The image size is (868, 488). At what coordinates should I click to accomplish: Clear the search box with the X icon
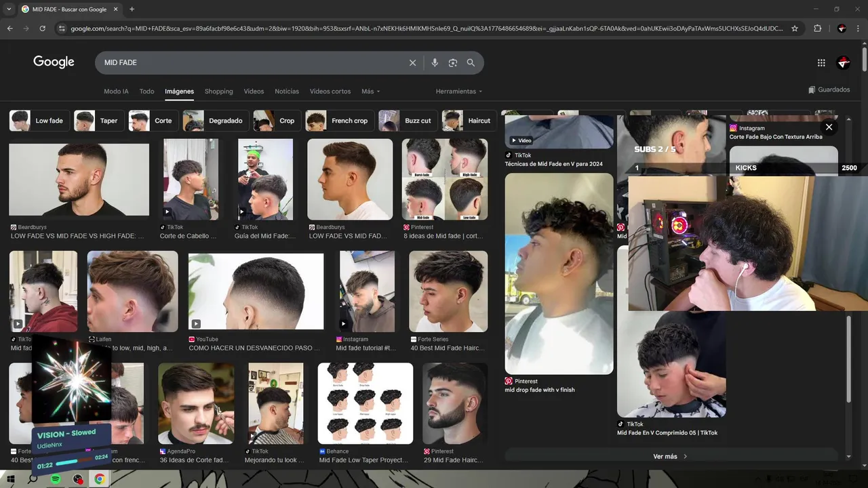click(x=412, y=62)
